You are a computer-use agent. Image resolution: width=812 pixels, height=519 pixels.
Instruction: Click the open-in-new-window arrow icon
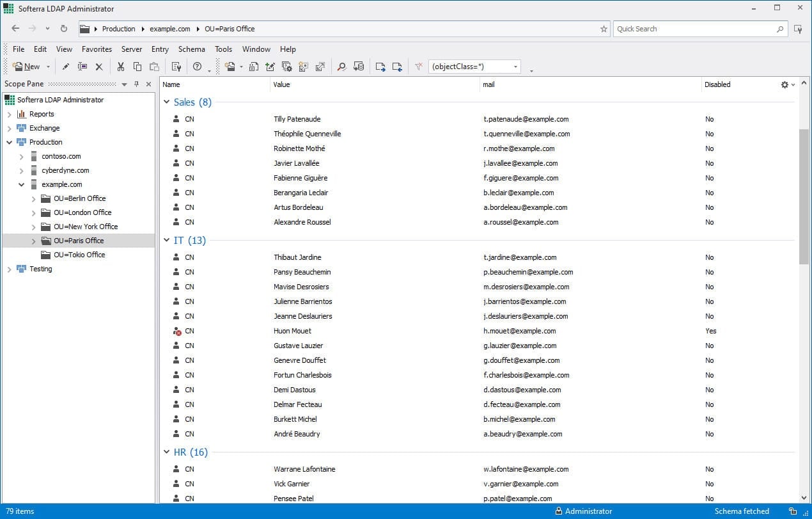[x=320, y=67]
